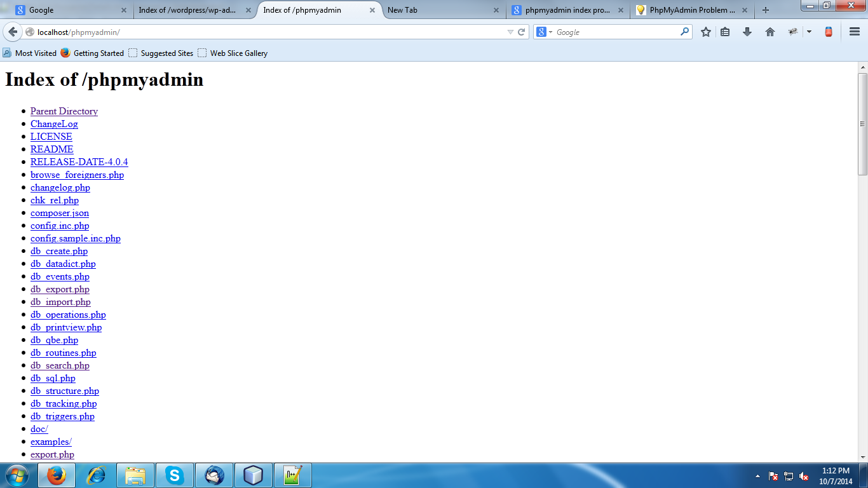This screenshot has width=868, height=488.
Task: Open Thunderbird from the taskbar
Action: click(x=214, y=475)
